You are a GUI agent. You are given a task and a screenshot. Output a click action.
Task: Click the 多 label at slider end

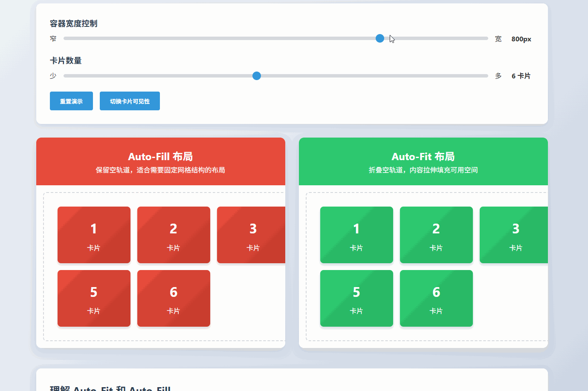click(498, 76)
